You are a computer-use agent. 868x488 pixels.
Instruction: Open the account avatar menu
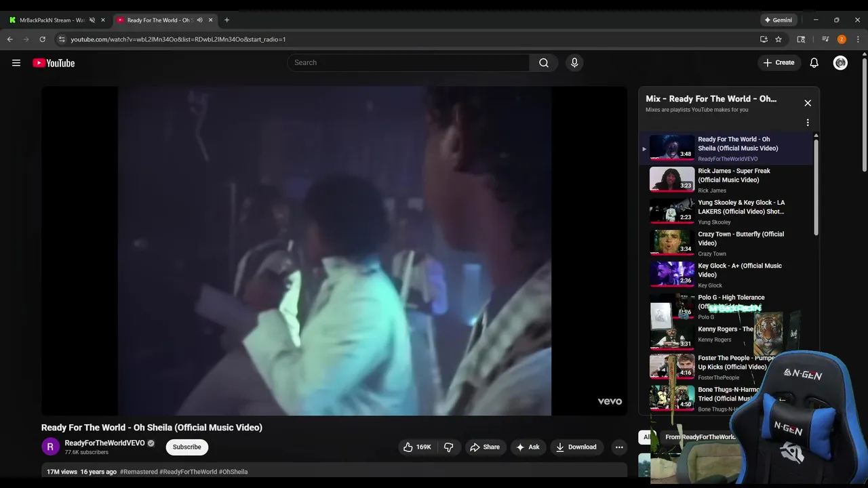coord(840,63)
